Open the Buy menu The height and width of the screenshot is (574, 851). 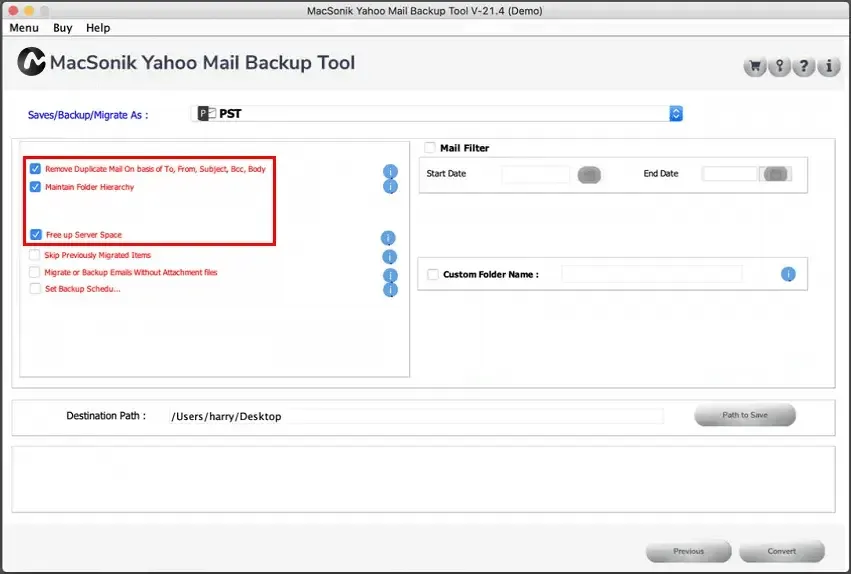[62, 28]
